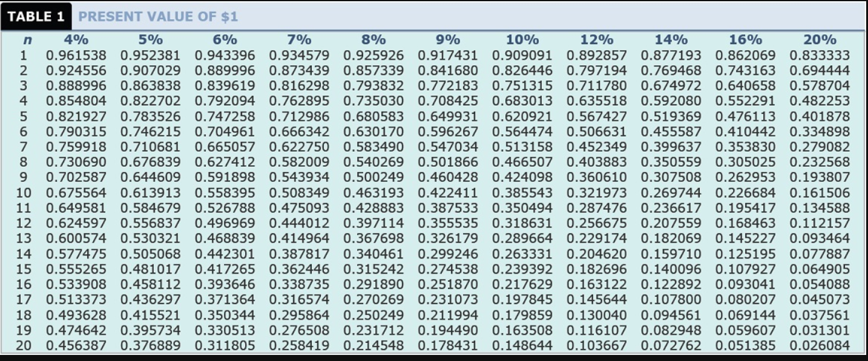Click the value 0.961538

coord(76,55)
